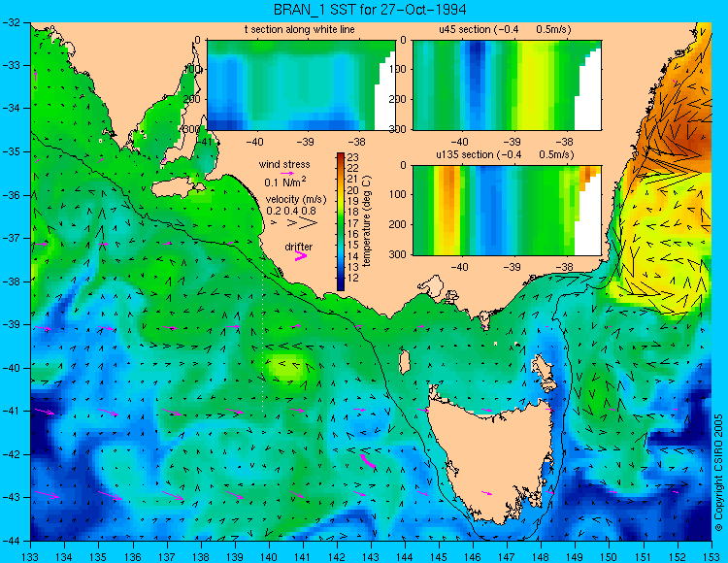Click the -40 axis label under u45 section
Image resolution: width=728 pixels, height=563 pixels.
tap(460, 142)
